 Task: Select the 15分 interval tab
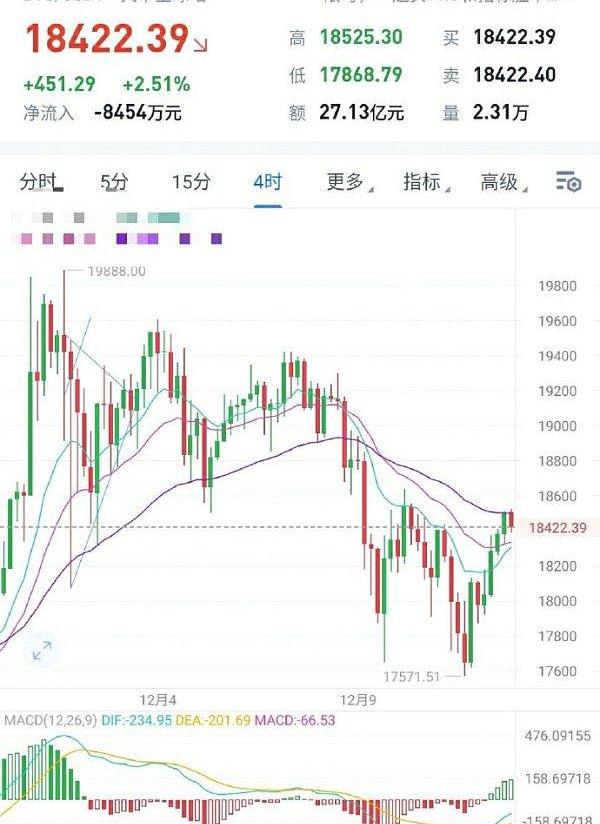click(x=191, y=182)
